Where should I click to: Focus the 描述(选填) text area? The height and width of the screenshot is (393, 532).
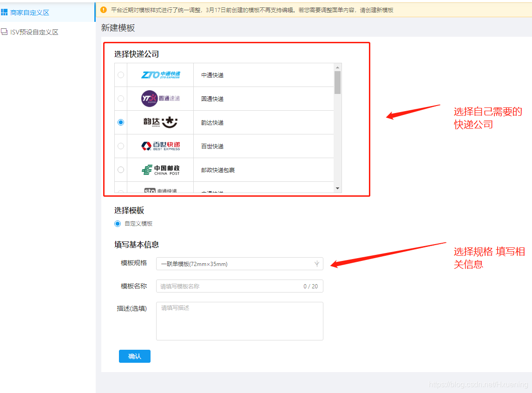pyautogui.click(x=240, y=321)
